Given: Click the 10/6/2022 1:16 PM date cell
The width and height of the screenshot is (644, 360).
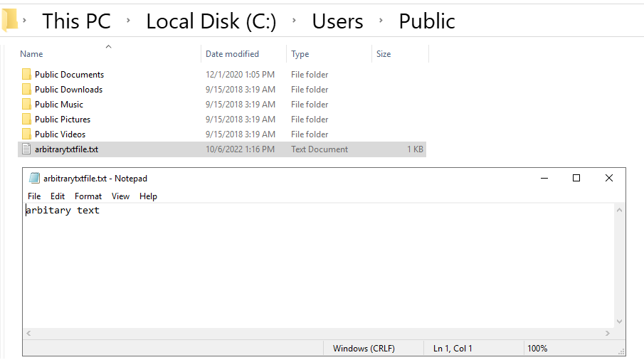Looking at the screenshot, I should click(x=241, y=149).
